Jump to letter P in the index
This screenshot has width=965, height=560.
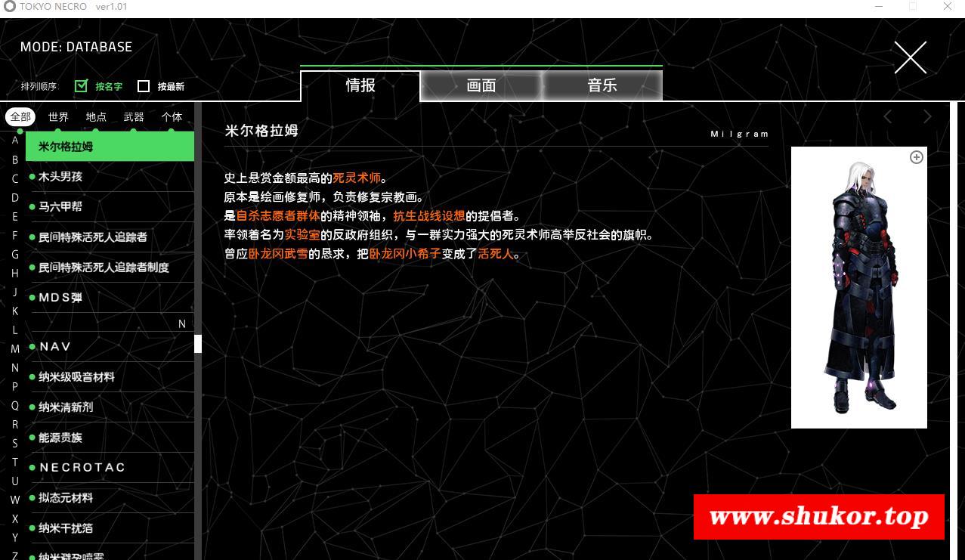(x=15, y=386)
